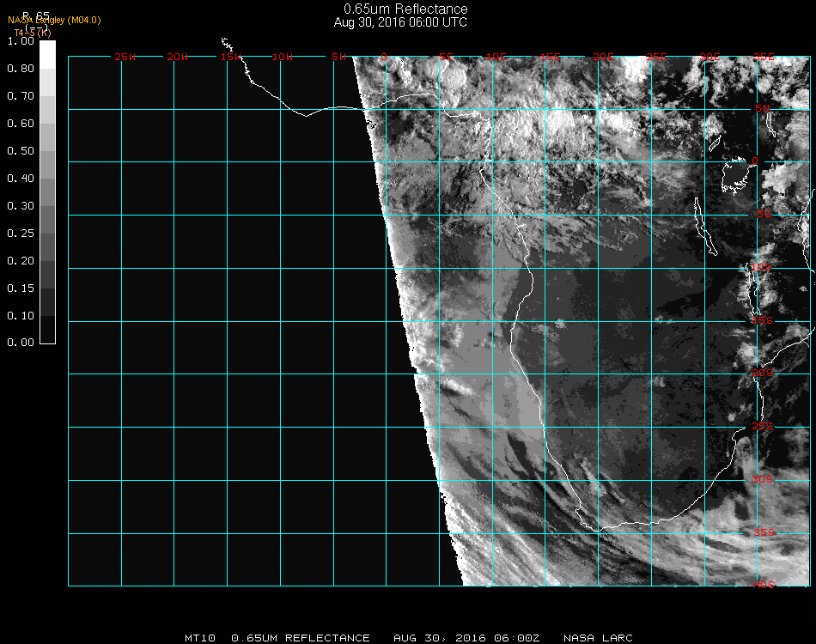Click the 0.50 colorbar scale label
This screenshot has height=644, width=816.
point(20,151)
